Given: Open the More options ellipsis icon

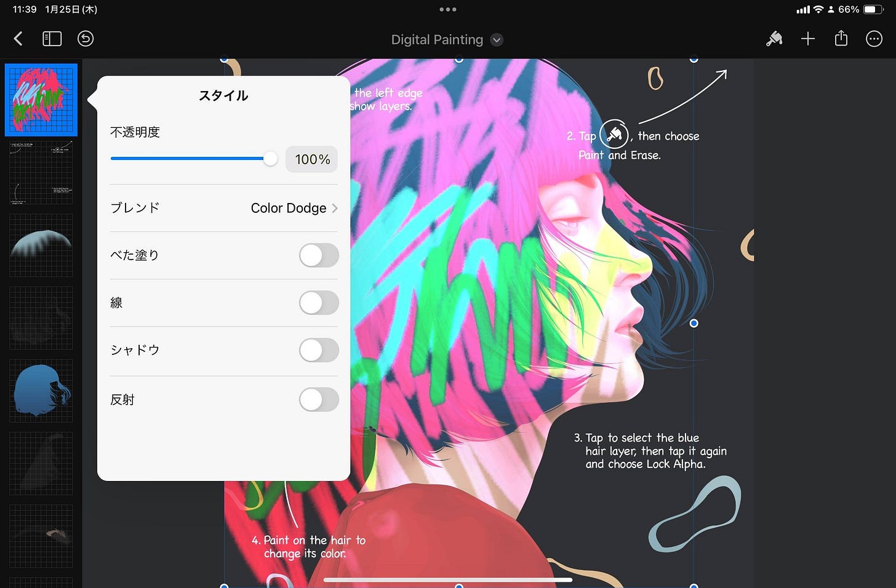Looking at the screenshot, I should [x=874, y=39].
